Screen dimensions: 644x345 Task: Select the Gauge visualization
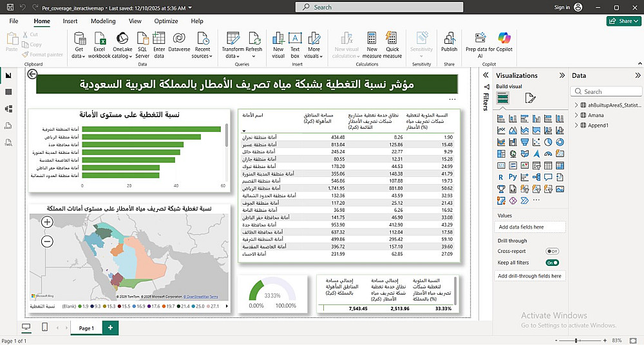[x=548, y=154]
